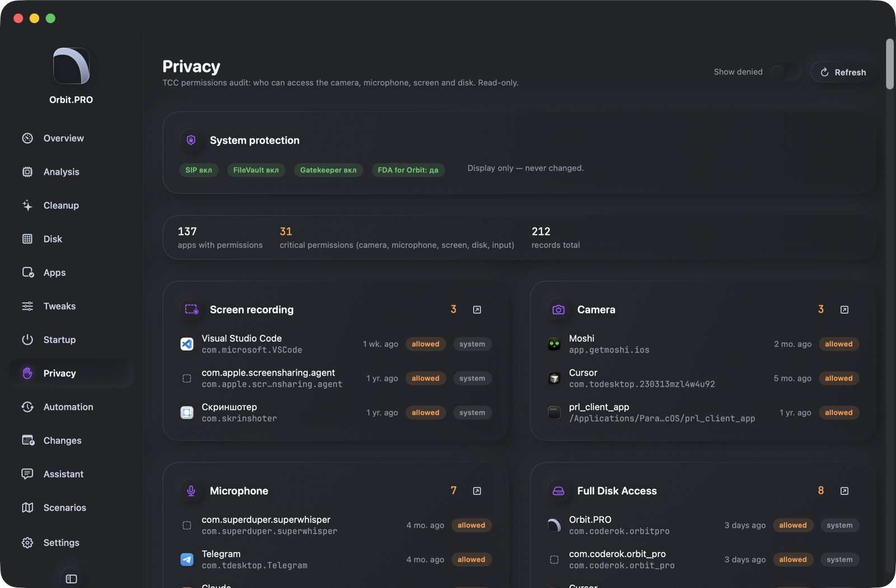Click the com.coderok.orbit_pro placeholder icon
Image resolution: width=896 pixels, height=588 pixels.
(x=554, y=559)
